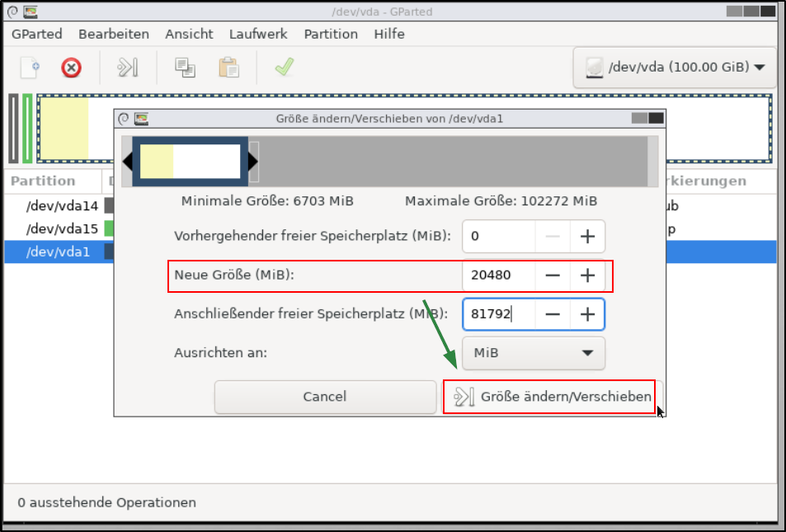The height and width of the screenshot is (532, 786).
Task: Increase Neue Größe with the plus button
Action: (x=587, y=275)
